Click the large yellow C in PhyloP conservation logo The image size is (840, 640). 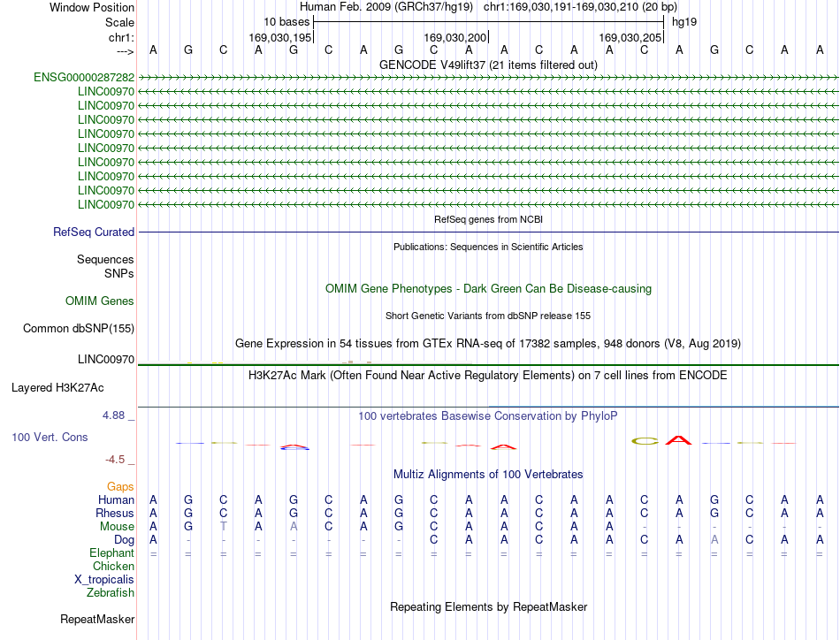(x=645, y=441)
